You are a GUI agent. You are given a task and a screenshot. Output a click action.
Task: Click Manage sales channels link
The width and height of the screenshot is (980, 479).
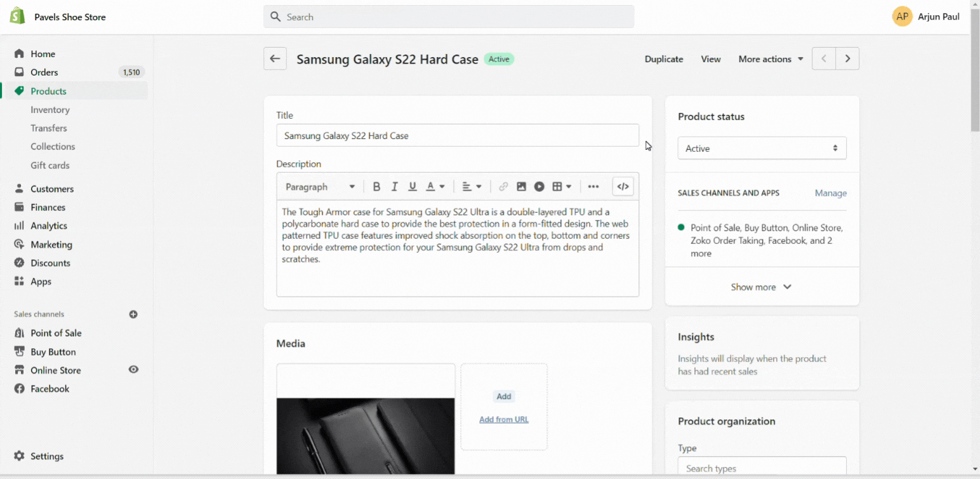(831, 193)
